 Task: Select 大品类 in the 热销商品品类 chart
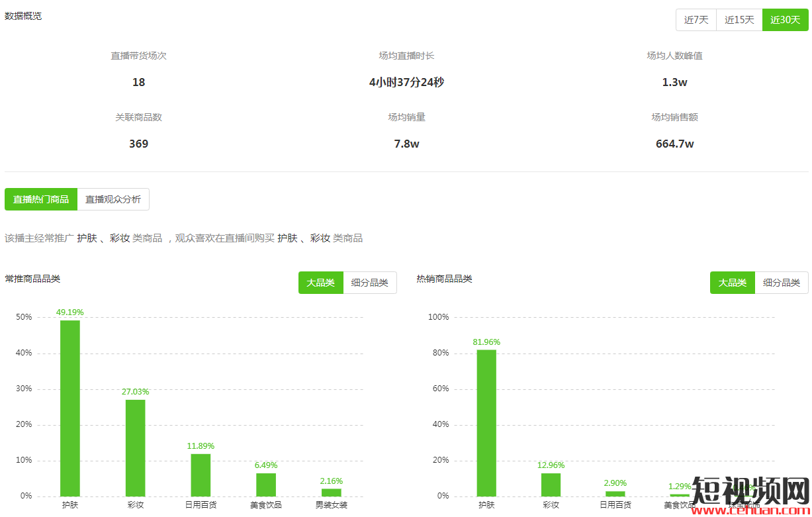pyautogui.click(x=732, y=283)
